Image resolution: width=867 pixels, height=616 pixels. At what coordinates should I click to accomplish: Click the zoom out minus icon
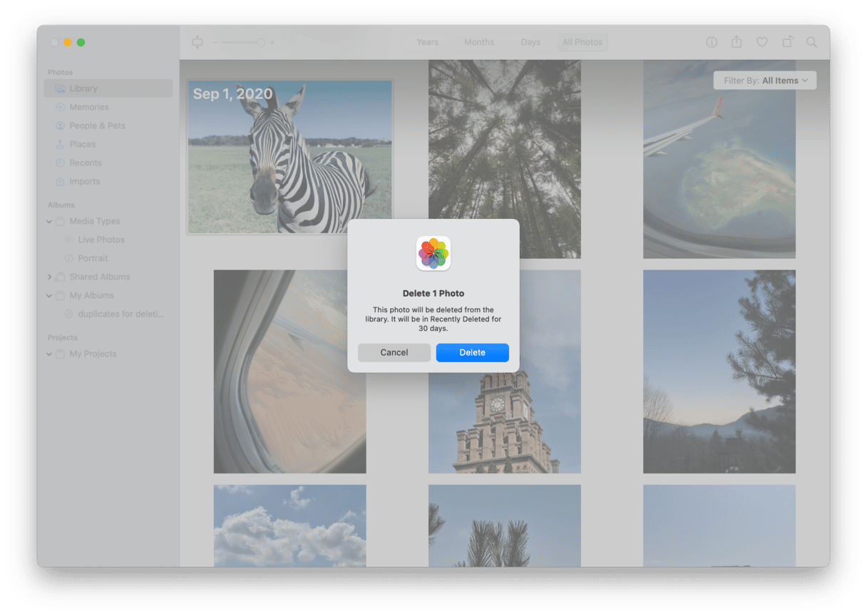[215, 42]
